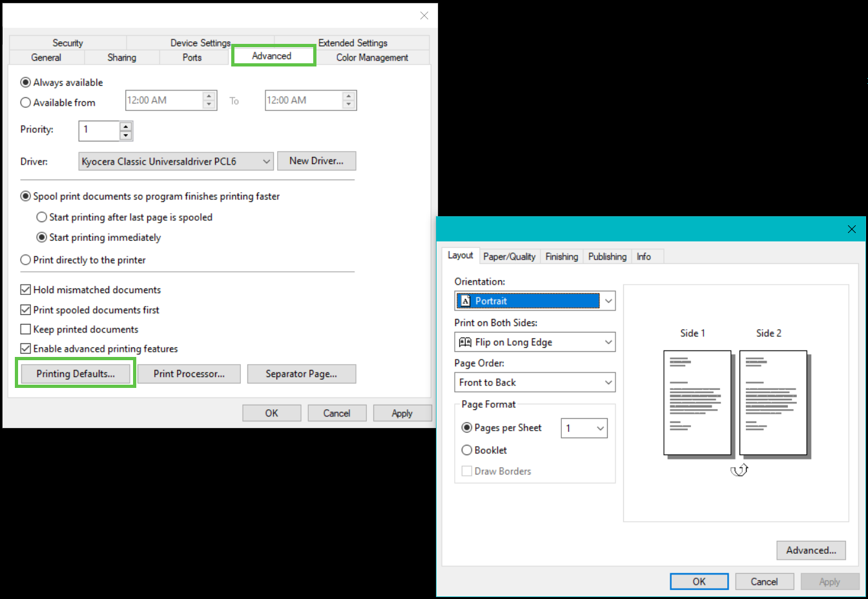Screen dimensions: 868x599
Task: Close the printer properties window
Action: (424, 15)
